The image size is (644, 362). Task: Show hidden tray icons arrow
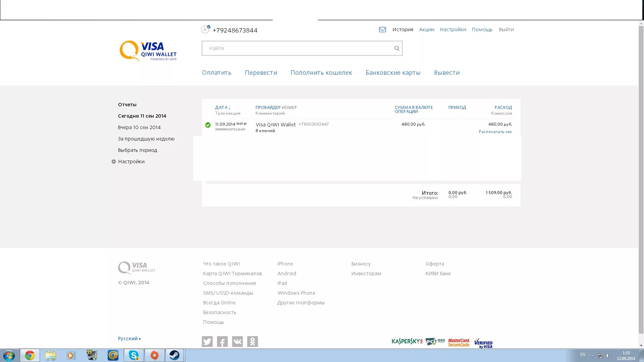(592, 356)
